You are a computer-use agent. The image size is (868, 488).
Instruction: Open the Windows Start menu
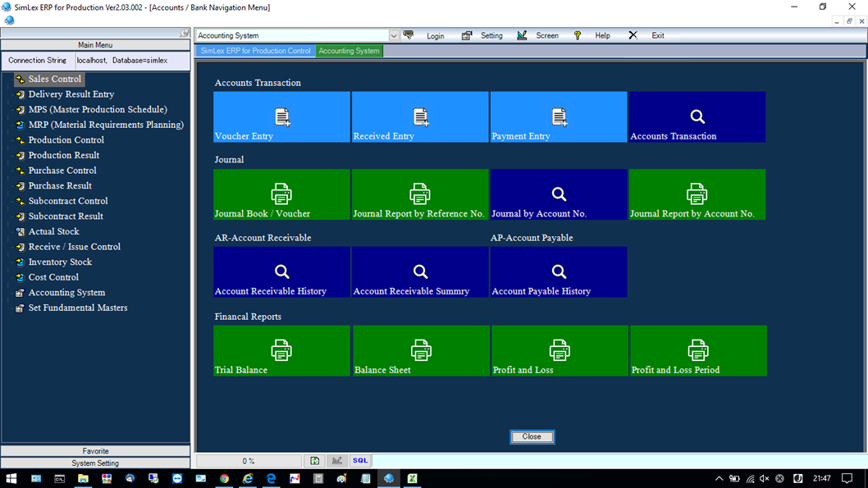pyautogui.click(x=11, y=479)
